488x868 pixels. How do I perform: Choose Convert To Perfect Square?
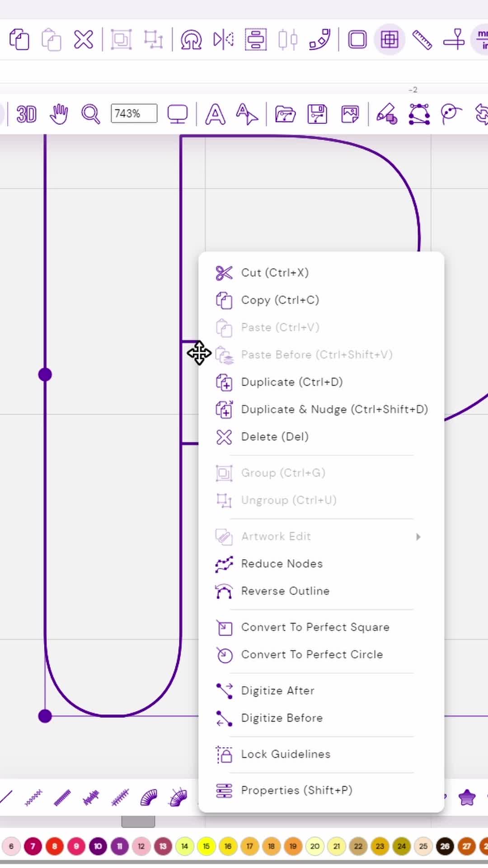click(x=321, y=627)
